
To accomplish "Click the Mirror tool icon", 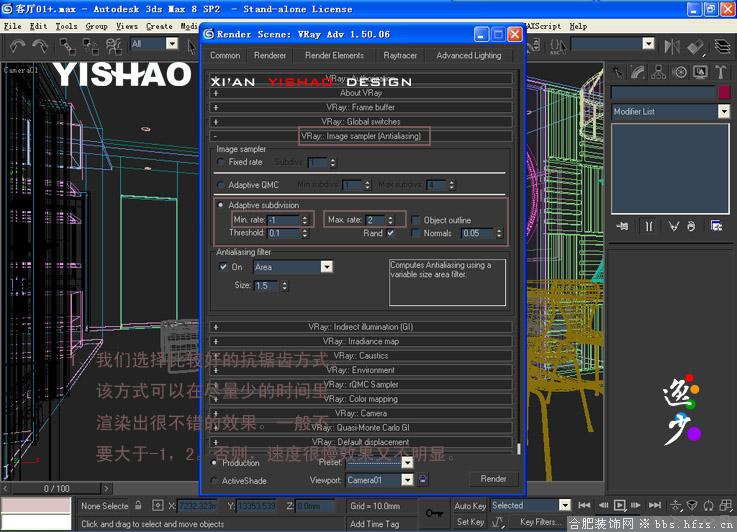I will [672, 46].
